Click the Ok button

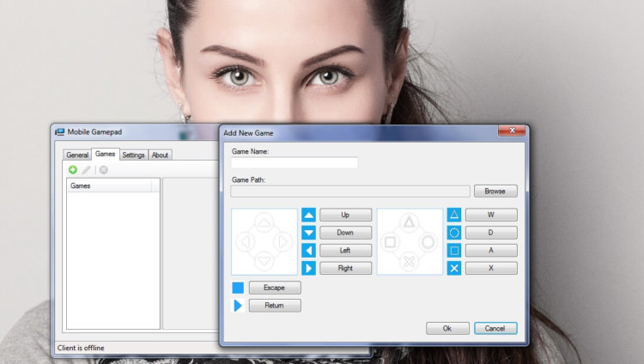(x=447, y=328)
